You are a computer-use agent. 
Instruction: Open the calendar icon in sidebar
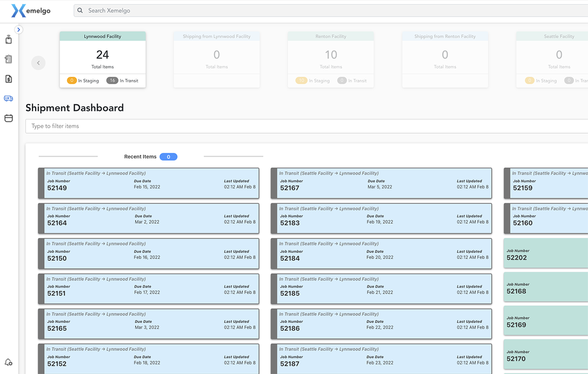(x=8, y=118)
